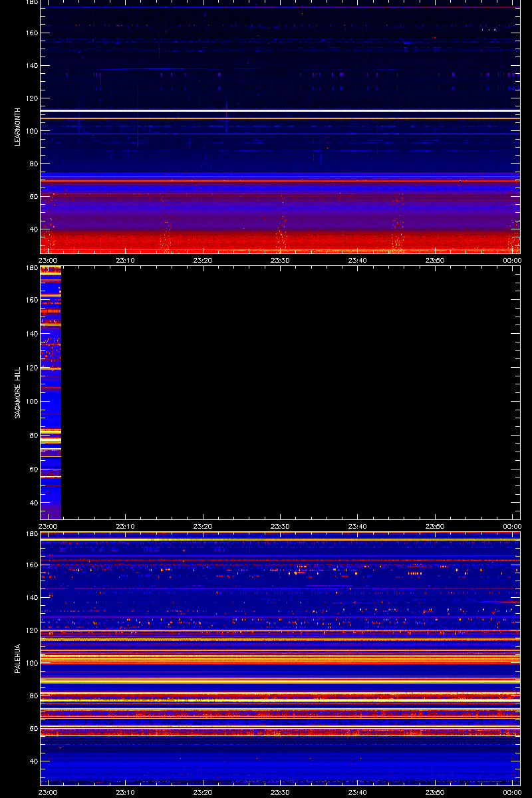Click 00:00 under the Sagamore Hill plot

coord(512,526)
